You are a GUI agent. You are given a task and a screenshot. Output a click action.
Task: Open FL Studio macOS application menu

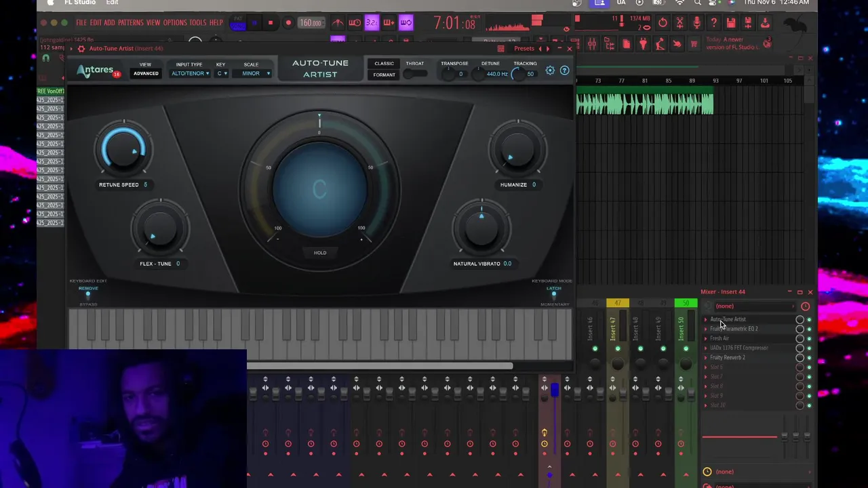coord(80,3)
